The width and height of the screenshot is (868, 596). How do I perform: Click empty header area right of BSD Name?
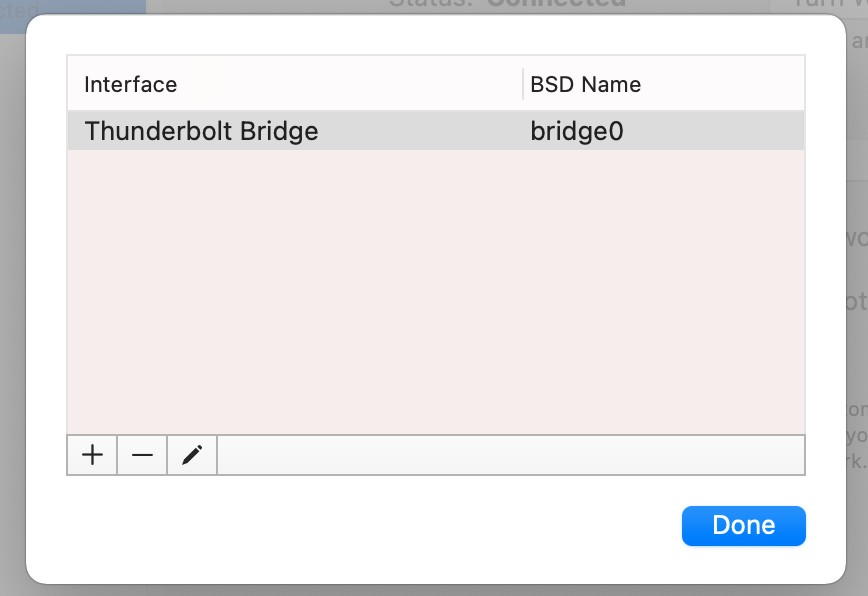point(730,85)
